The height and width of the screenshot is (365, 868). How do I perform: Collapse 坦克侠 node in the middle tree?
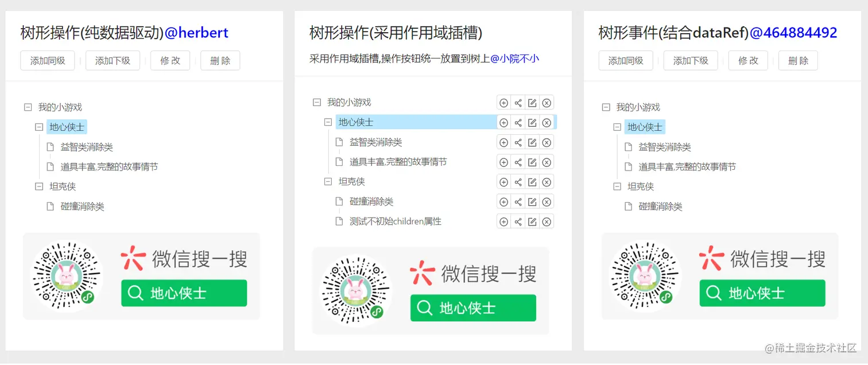(328, 182)
